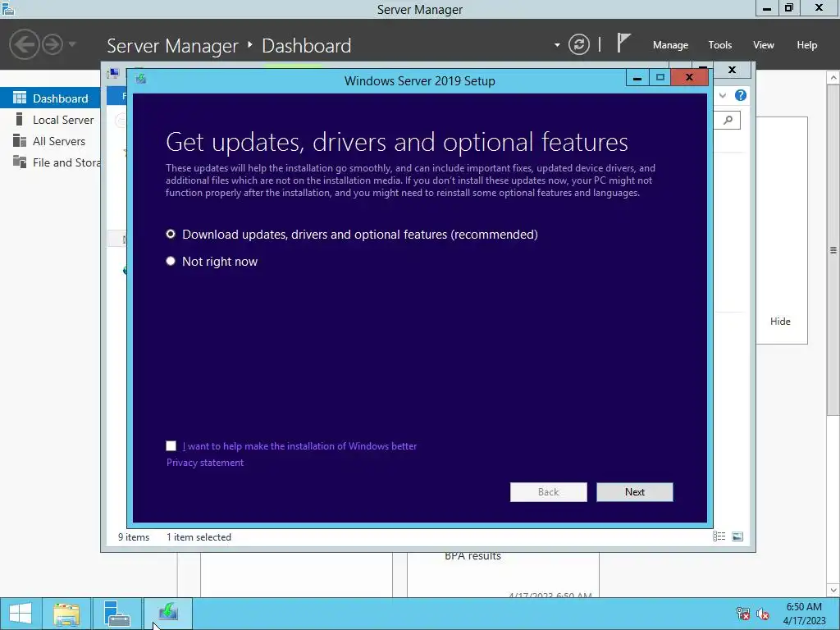Screen dimensions: 840x630
Task: Go back in Server Manager navigation
Action: coord(25,44)
